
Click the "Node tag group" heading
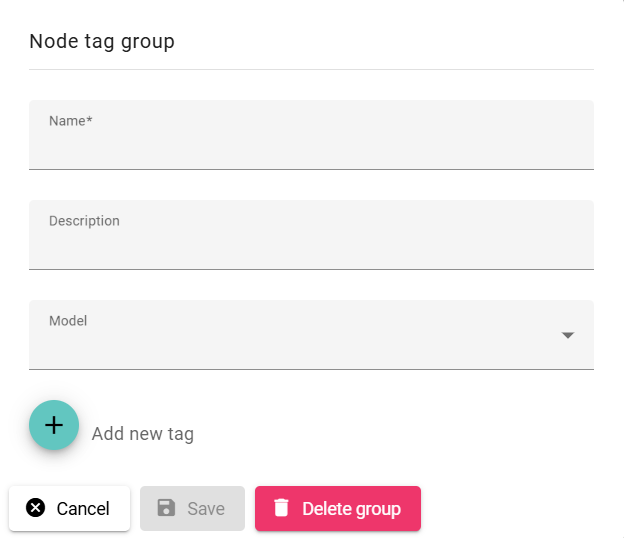(102, 41)
